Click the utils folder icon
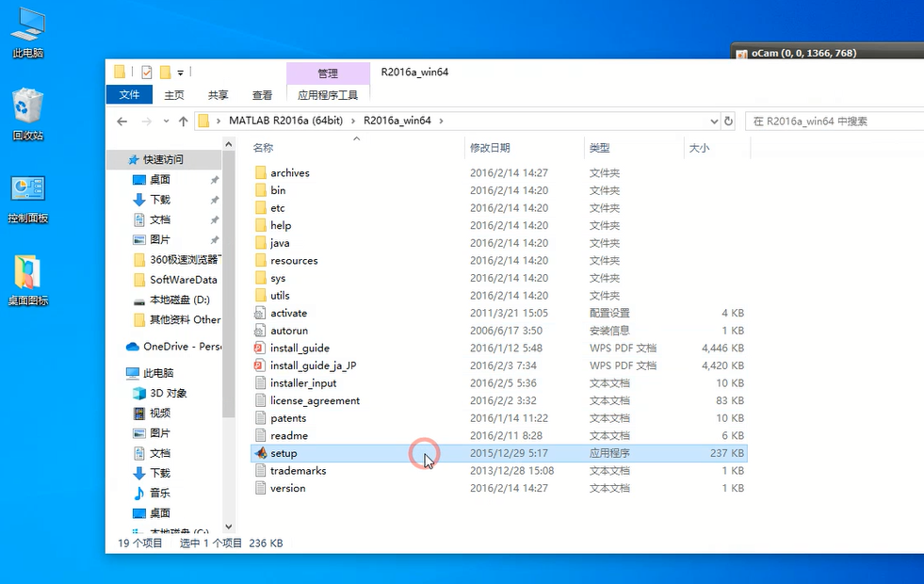The height and width of the screenshot is (584, 924). pyautogui.click(x=261, y=295)
